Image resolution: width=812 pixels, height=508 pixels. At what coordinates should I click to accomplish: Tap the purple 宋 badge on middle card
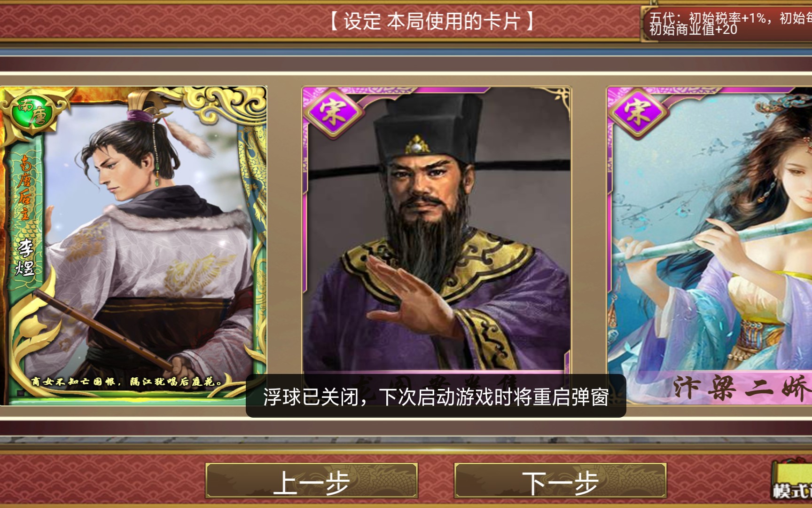[333, 113]
